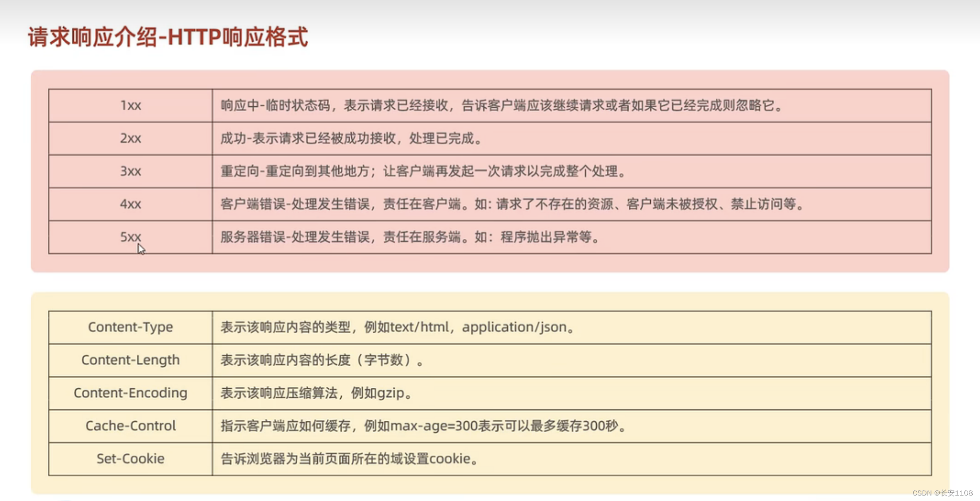980x501 pixels.
Task: Click the 重定向-重定向到其他地方 description
Action: click(x=423, y=171)
